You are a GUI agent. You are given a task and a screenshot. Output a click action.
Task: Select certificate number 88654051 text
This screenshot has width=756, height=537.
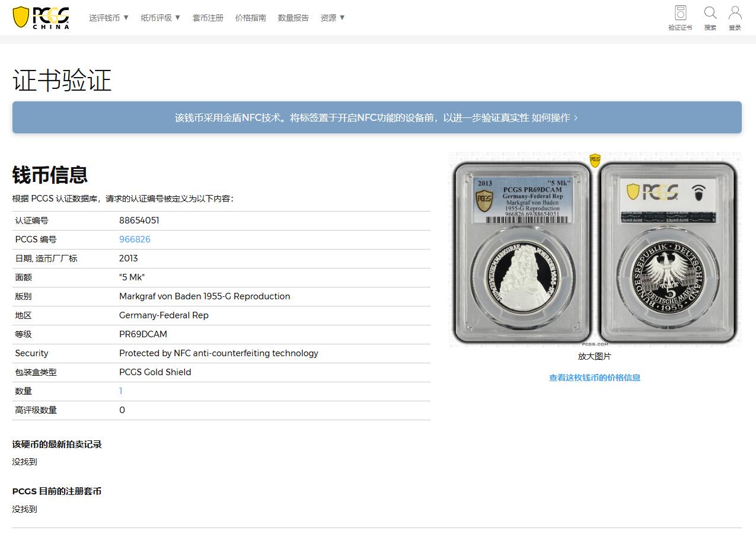tap(139, 220)
